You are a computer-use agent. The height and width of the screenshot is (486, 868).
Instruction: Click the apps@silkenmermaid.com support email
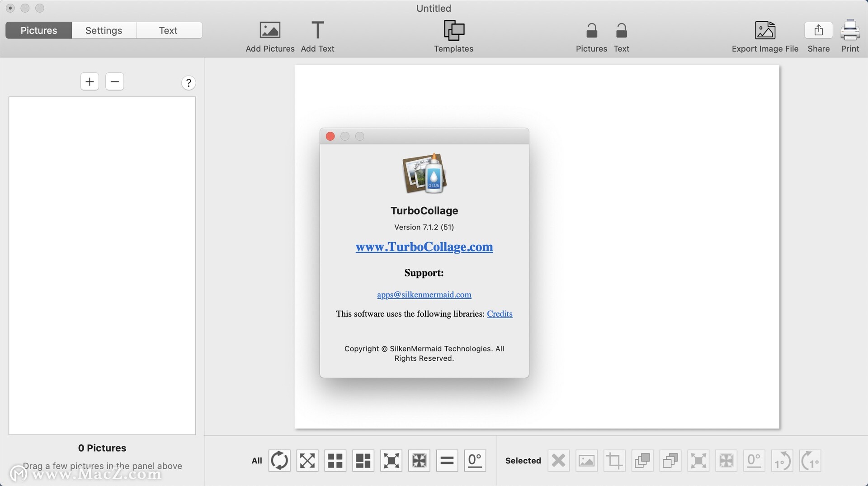(424, 295)
